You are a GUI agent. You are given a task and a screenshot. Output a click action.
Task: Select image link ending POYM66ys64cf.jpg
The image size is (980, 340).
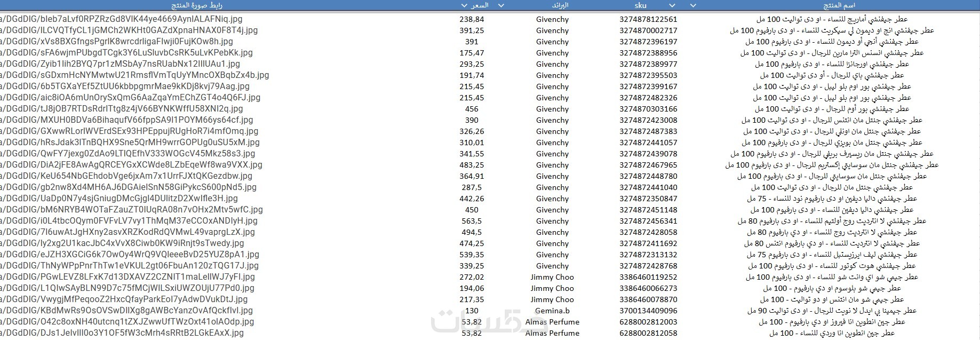[x=126, y=120]
